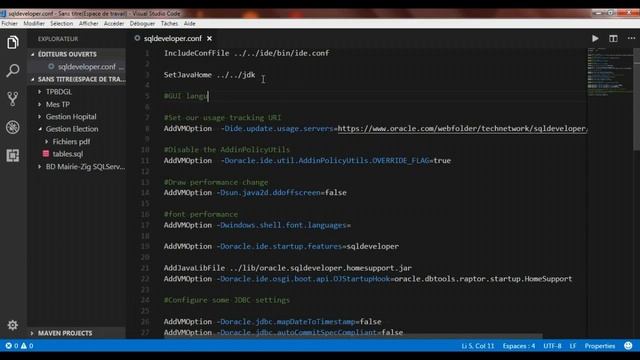
Task: Open the Afficher menu
Action: [x=89, y=24]
